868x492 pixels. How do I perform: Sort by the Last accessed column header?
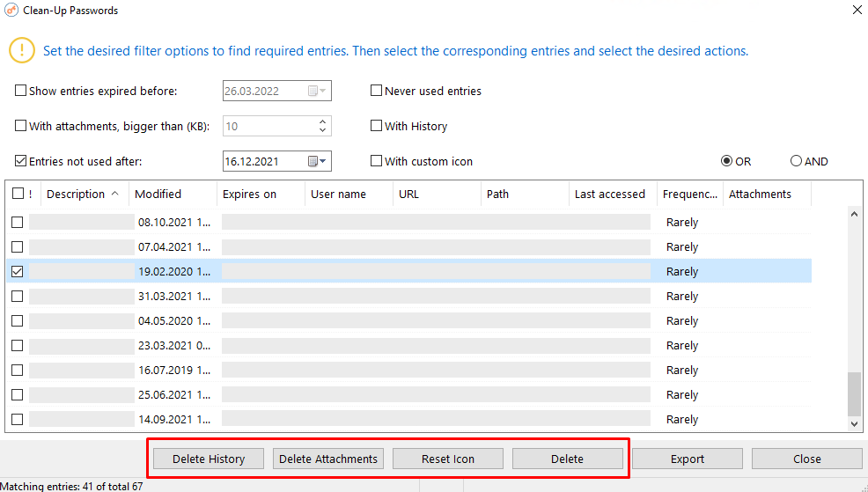pos(613,194)
